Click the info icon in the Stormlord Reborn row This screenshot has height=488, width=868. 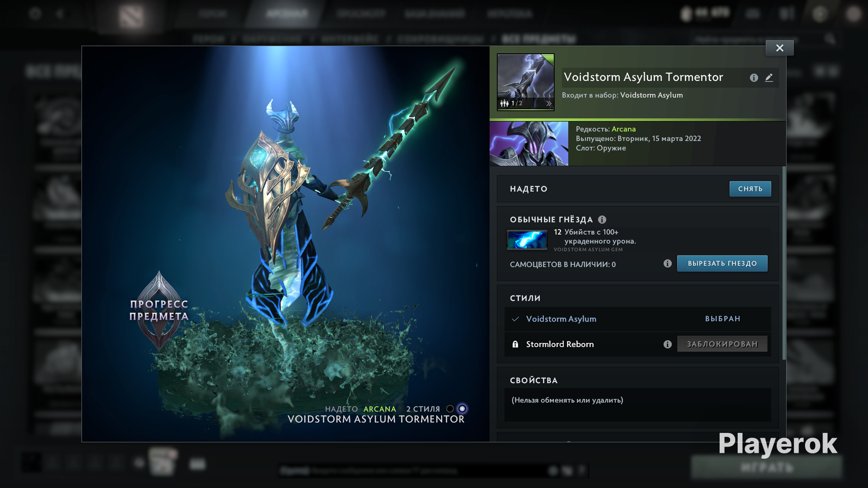[x=667, y=345]
